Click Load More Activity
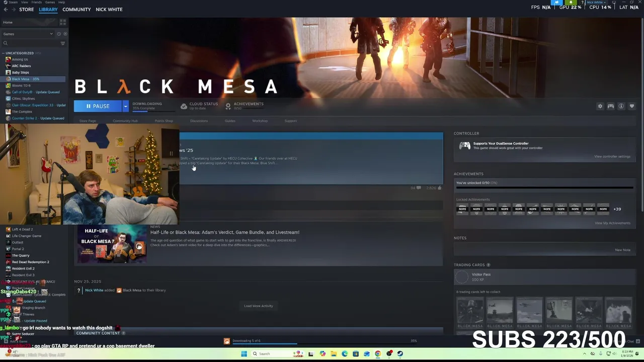Viewport: 644px width, 362px height. coord(259,306)
